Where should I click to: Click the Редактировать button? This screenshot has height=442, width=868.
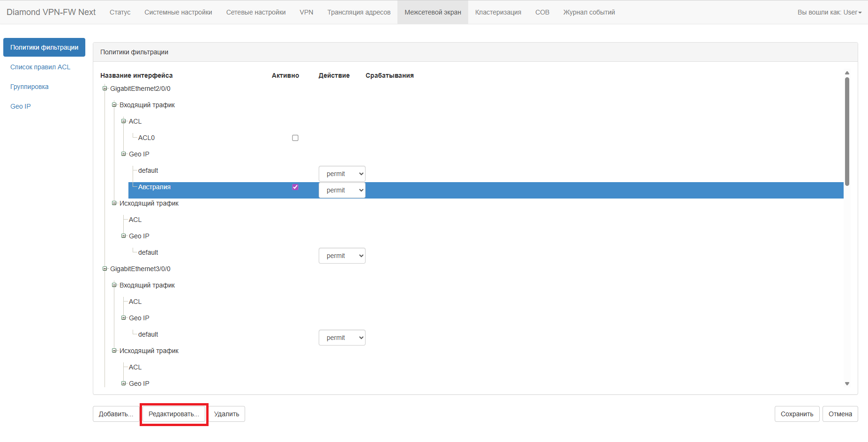pos(174,414)
